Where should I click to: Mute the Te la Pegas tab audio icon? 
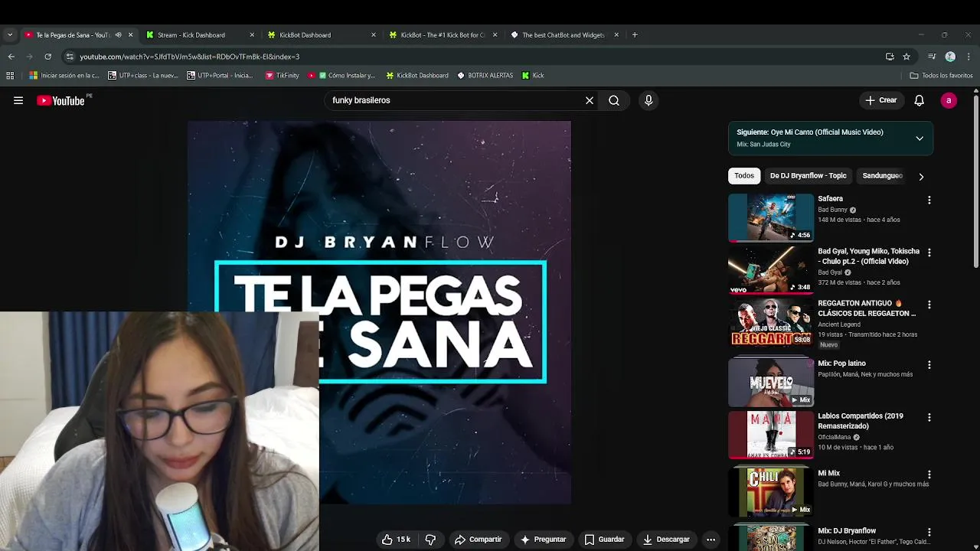coord(118,34)
